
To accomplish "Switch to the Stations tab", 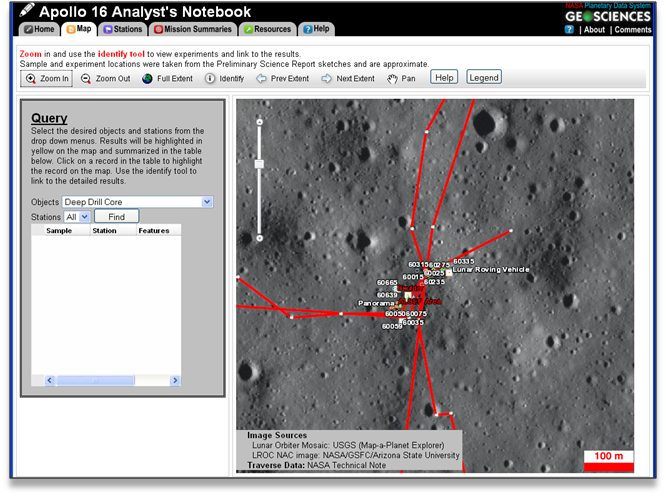I will [x=120, y=30].
